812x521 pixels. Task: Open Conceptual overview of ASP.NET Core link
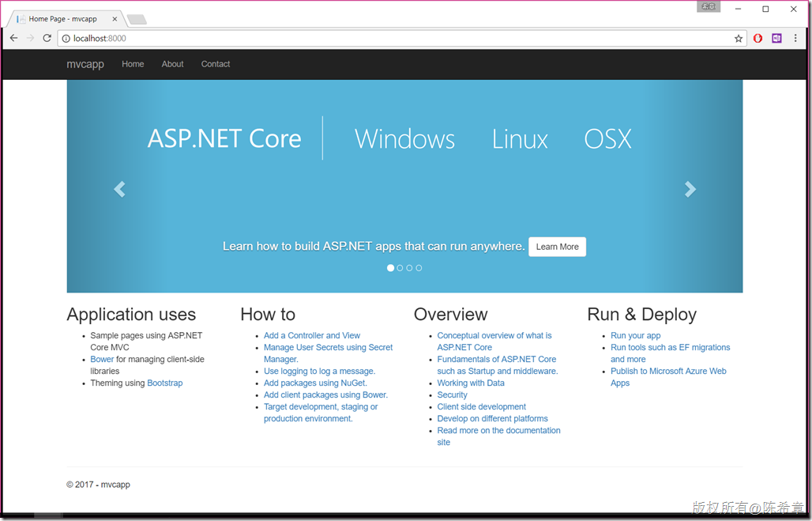pyautogui.click(x=494, y=341)
